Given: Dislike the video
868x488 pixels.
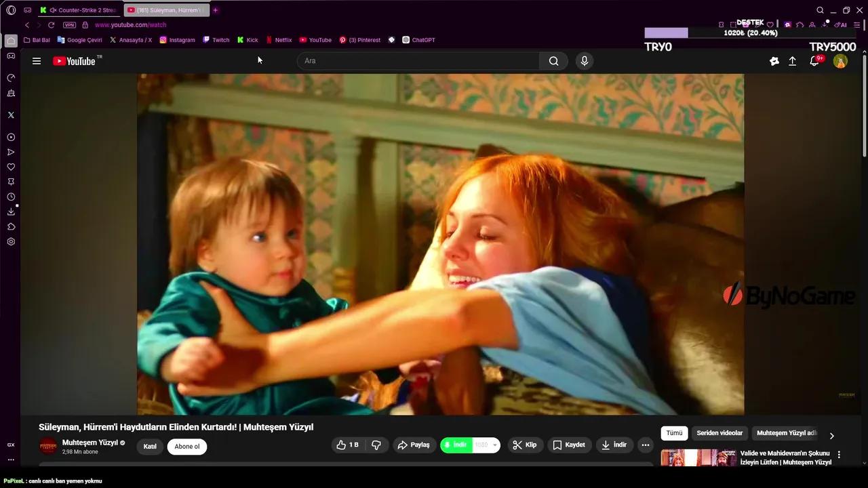Looking at the screenshot, I should (376, 445).
